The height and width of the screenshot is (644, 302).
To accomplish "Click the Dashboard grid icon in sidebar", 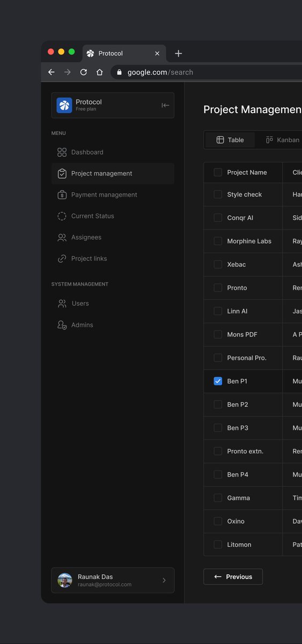I will [62, 152].
